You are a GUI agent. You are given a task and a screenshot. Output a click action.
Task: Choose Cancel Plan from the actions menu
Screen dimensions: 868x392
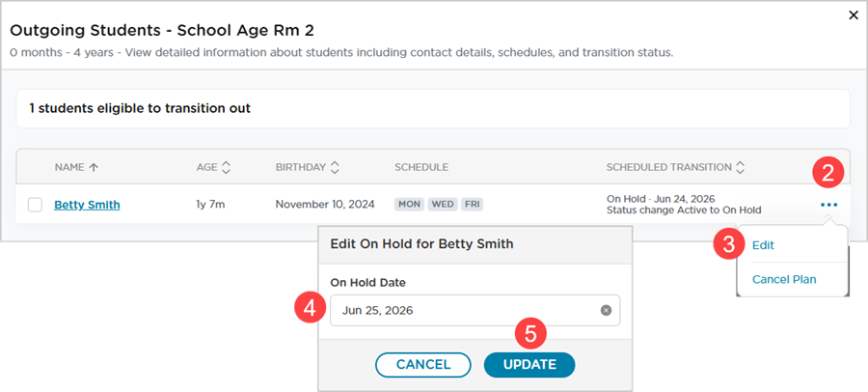(784, 279)
